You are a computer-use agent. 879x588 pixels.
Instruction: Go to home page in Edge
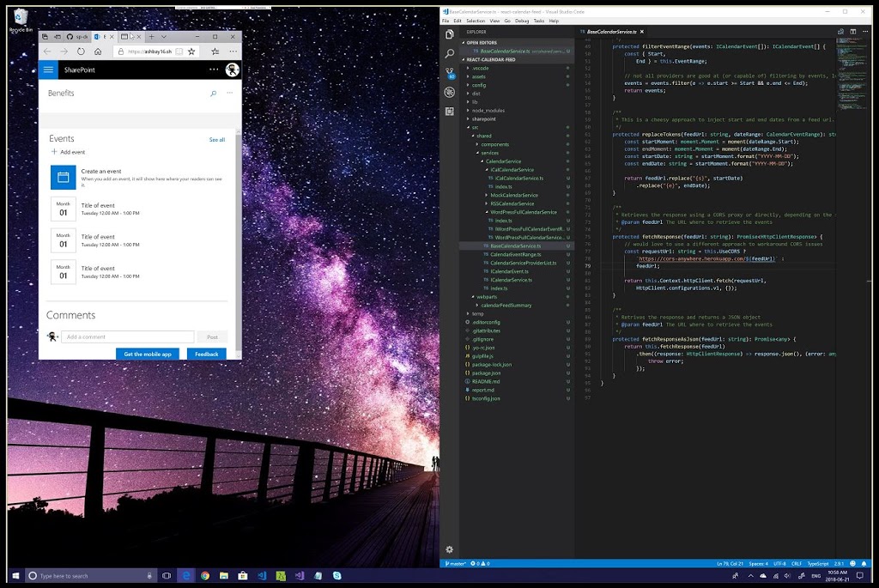pyautogui.click(x=98, y=52)
